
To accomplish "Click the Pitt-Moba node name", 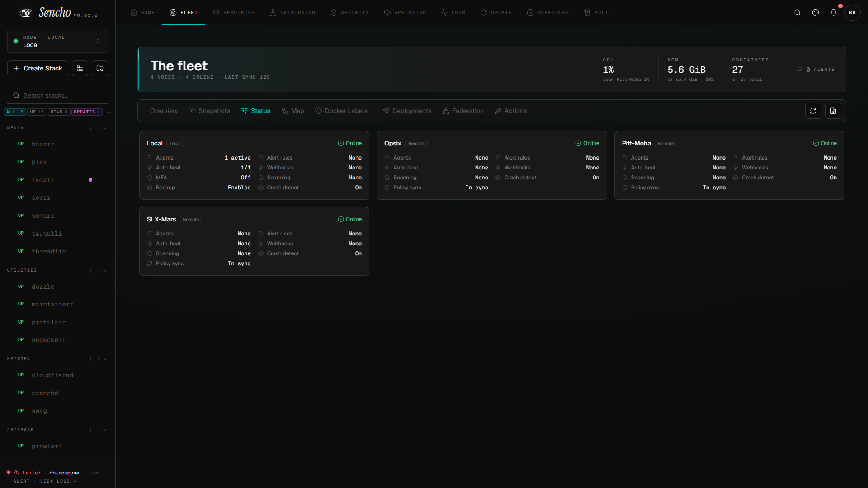I will (637, 143).
